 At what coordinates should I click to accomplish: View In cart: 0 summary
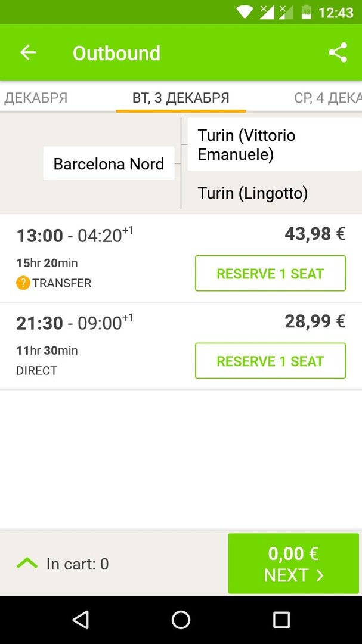[x=78, y=563]
